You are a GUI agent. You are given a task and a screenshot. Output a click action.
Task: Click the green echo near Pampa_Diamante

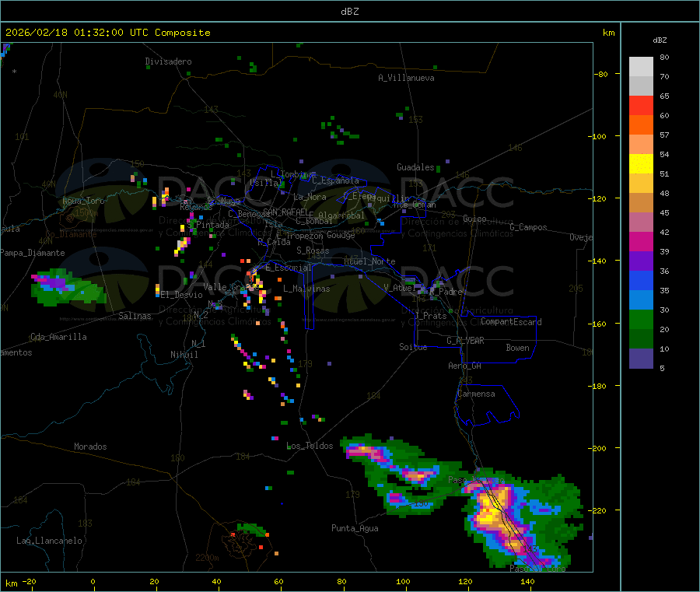pos(67,288)
